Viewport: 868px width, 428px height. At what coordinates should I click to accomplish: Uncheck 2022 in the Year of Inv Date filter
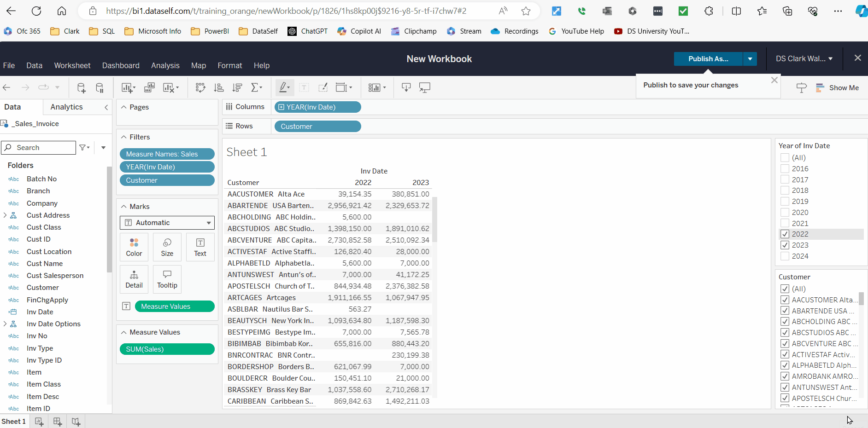tap(785, 234)
